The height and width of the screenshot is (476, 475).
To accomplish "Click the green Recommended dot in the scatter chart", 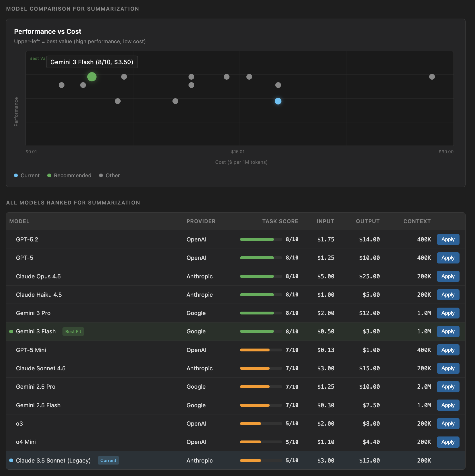I will pos(92,77).
